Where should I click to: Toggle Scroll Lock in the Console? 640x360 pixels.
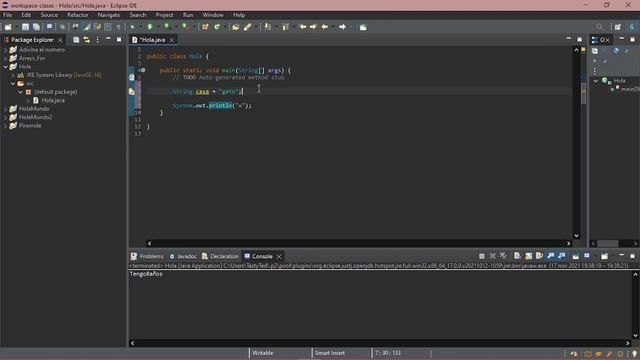coord(529,256)
